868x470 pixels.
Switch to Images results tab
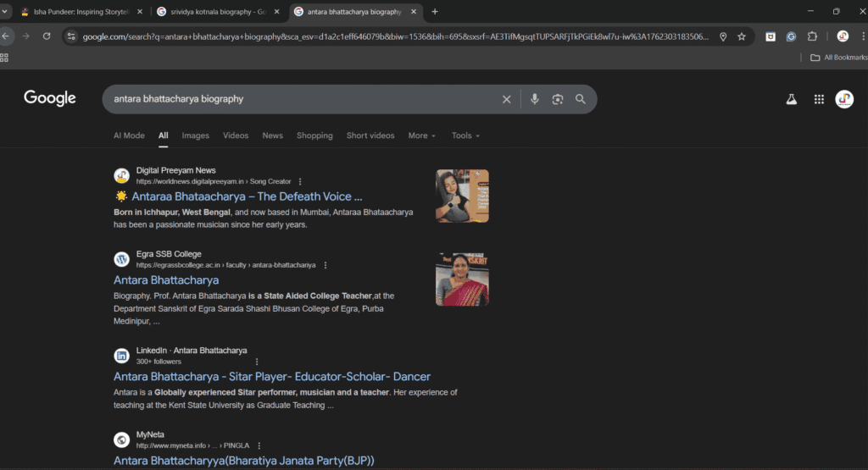coord(196,135)
